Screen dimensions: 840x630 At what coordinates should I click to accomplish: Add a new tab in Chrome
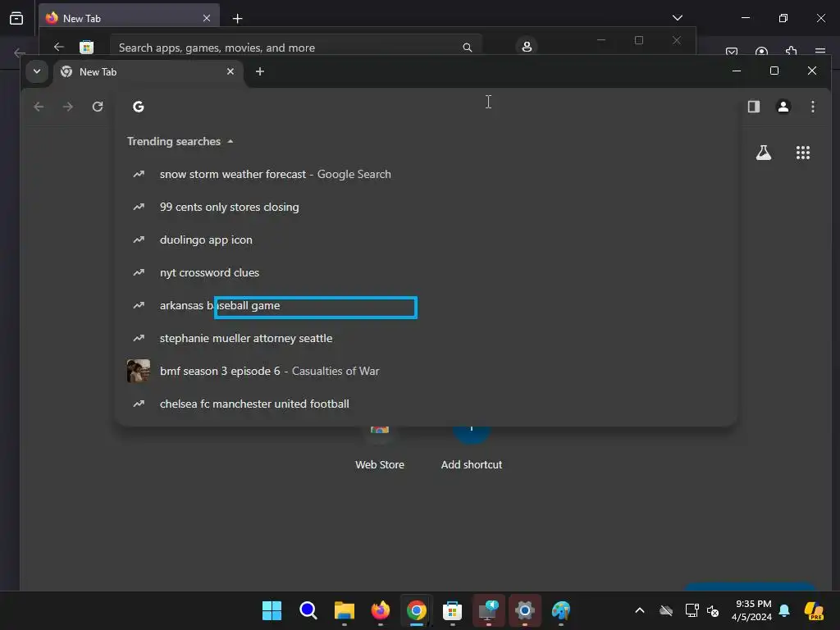pos(260,71)
